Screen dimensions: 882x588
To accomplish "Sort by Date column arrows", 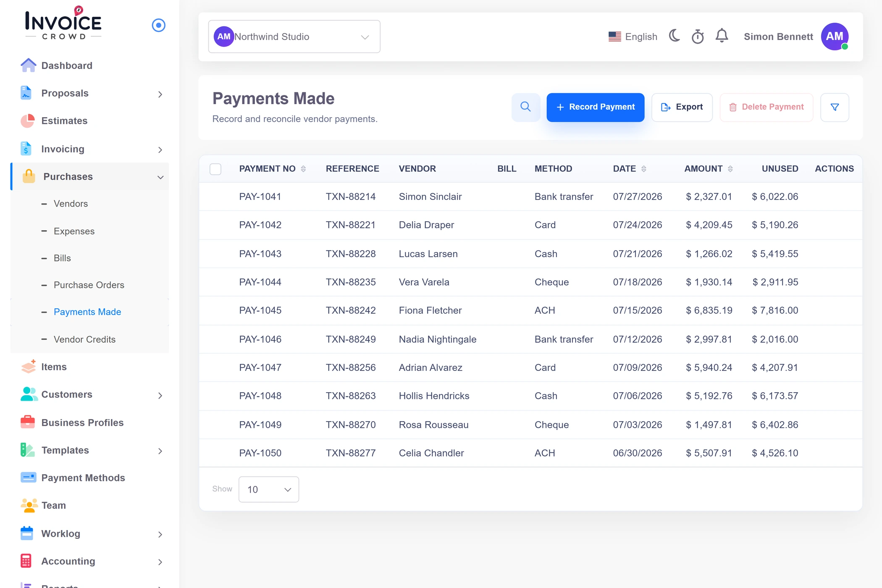I will click(x=643, y=168).
